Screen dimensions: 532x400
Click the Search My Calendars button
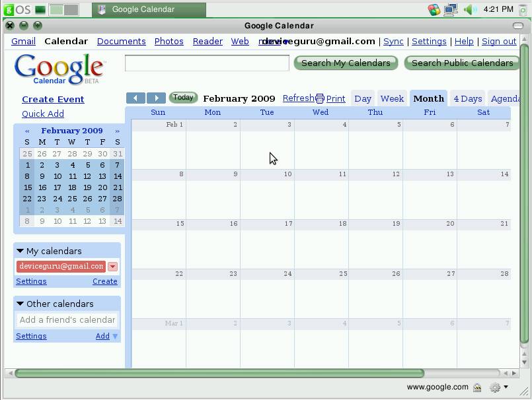346,63
